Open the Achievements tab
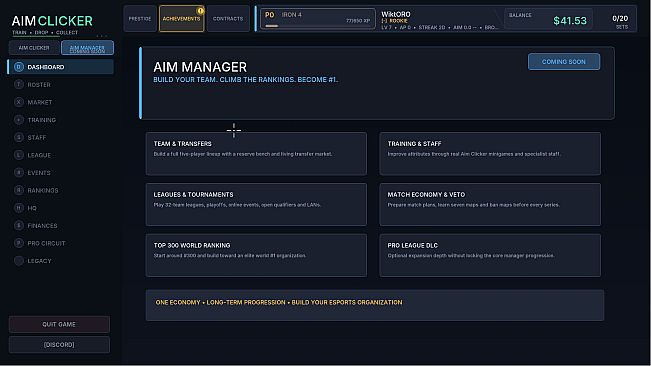 point(181,19)
